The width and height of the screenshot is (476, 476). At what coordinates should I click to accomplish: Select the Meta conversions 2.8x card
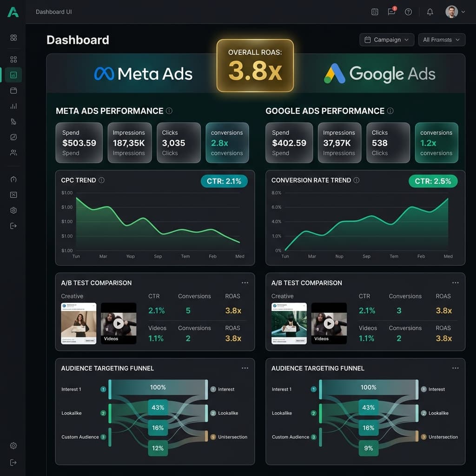(227, 143)
